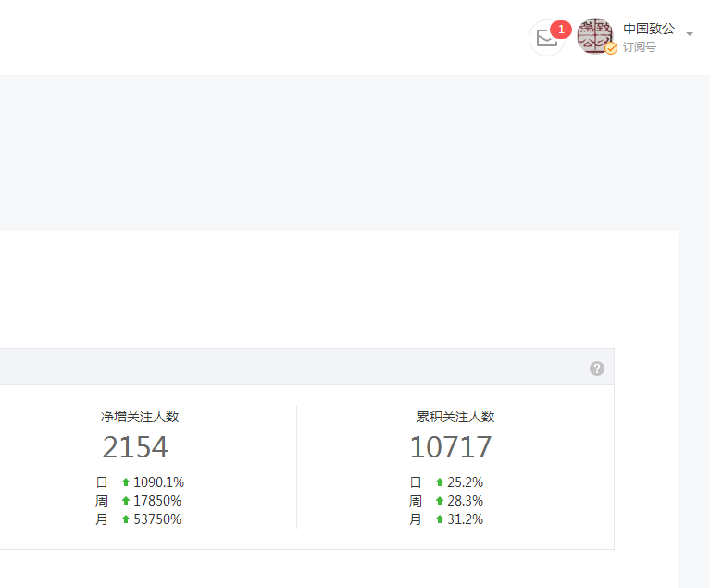Click the 周 label next to 28.3%
The width and height of the screenshot is (710, 588).
pyautogui.click(x=416, y=501)
